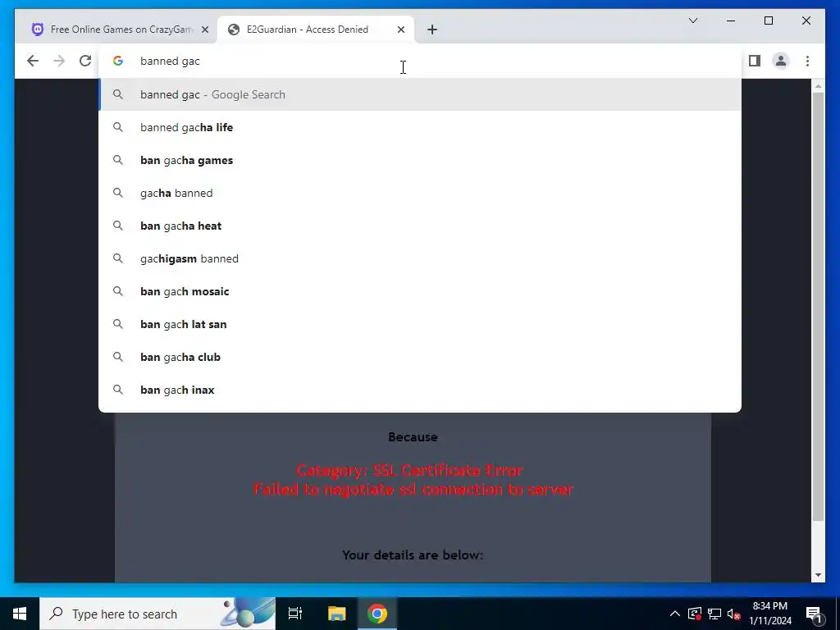Open the network status tray icon
The image size is (840, 630).
714,614
